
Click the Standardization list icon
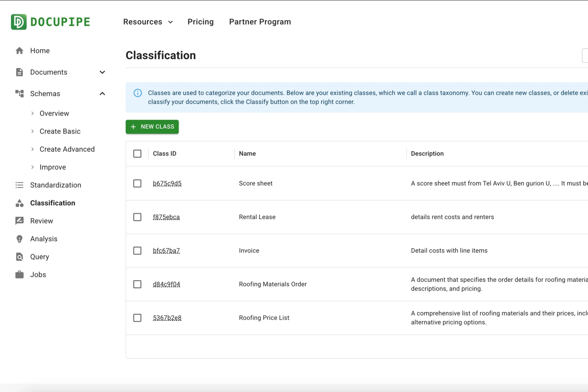(x=19, y=185)
